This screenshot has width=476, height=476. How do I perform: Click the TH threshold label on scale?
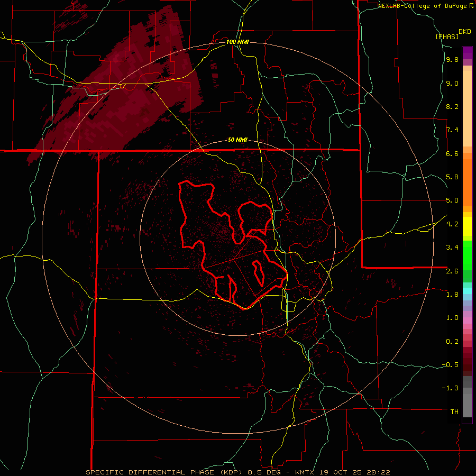[454, 412]
